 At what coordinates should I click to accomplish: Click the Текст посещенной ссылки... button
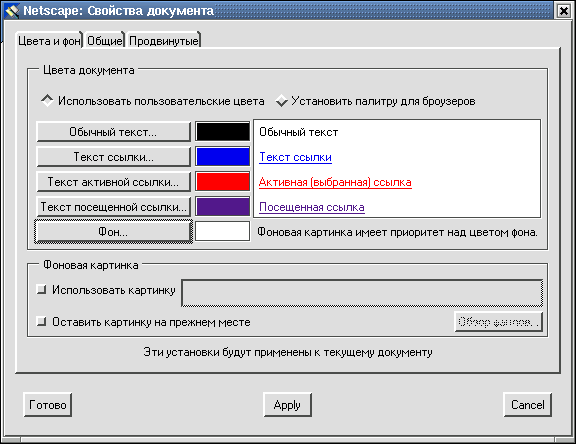[114, 207]
